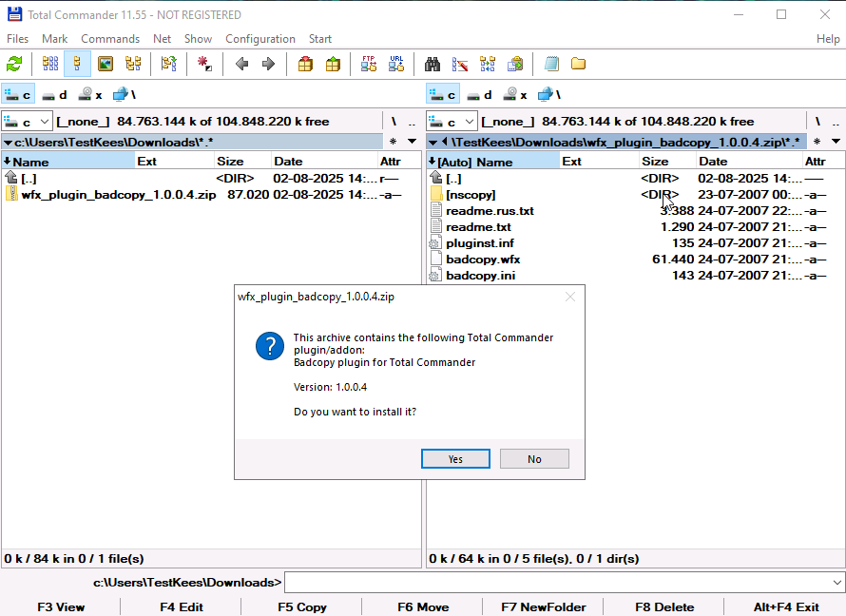The height and width of the screenshot is (616, 846).
Task: Launch the Notepad toolbar icon
Action: (x=551, y=65)
